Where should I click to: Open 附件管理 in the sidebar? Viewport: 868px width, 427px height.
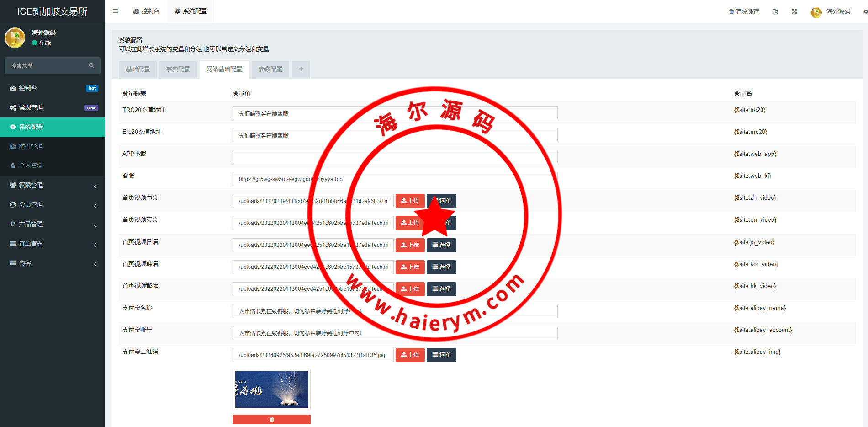click(31, 147)
